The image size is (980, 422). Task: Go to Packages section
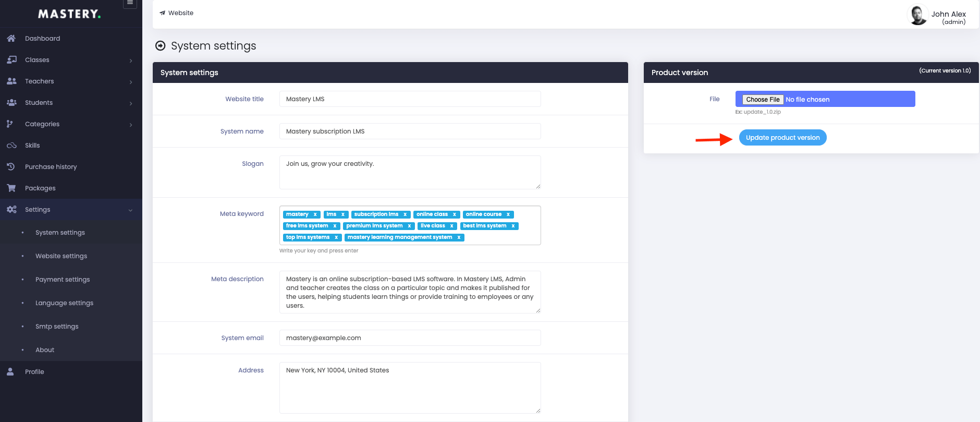pyautogui.click(x=71, y=188)
